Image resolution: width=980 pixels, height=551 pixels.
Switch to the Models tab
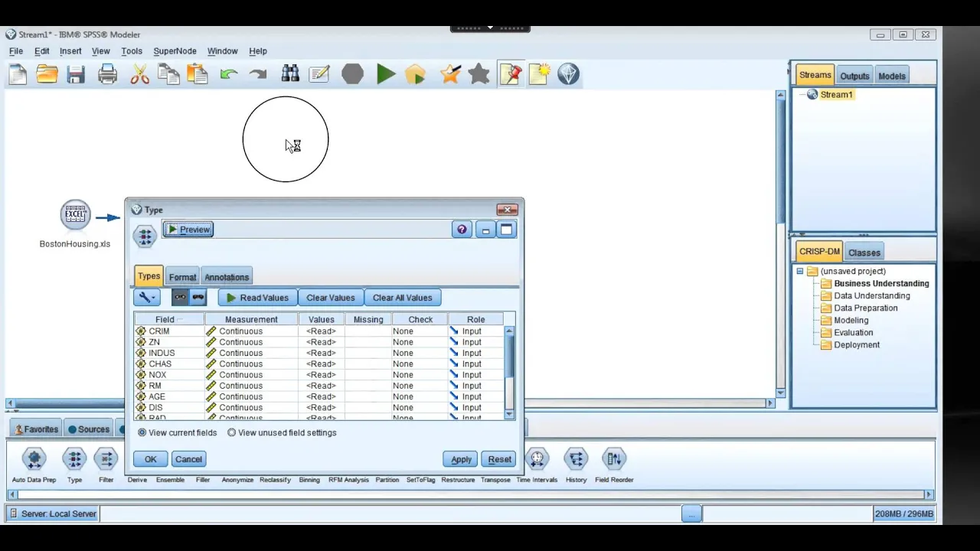pos(892,76)
